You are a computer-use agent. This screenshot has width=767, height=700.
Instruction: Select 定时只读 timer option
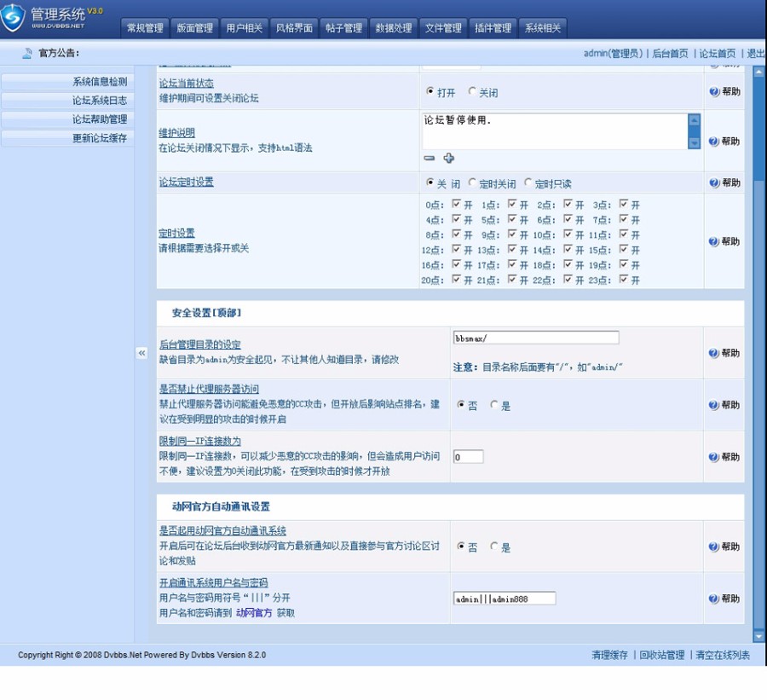coord(528,182)
